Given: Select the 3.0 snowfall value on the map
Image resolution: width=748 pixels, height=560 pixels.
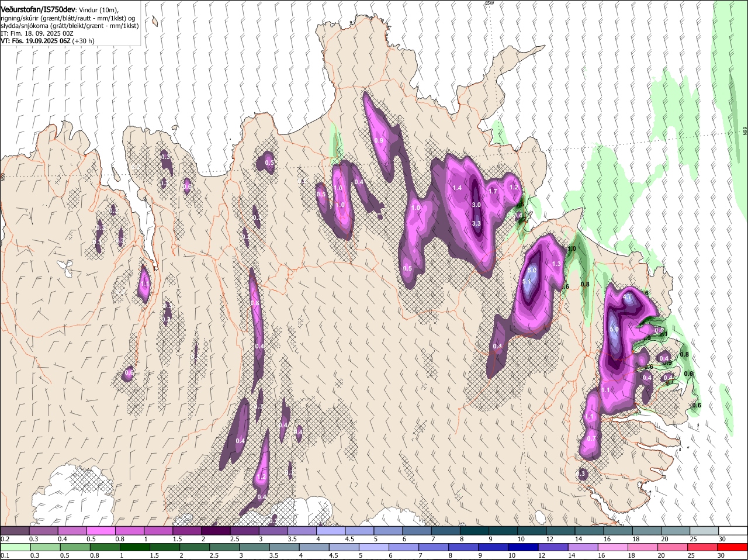Looking at the screenshot, I should tap(476, 205).
